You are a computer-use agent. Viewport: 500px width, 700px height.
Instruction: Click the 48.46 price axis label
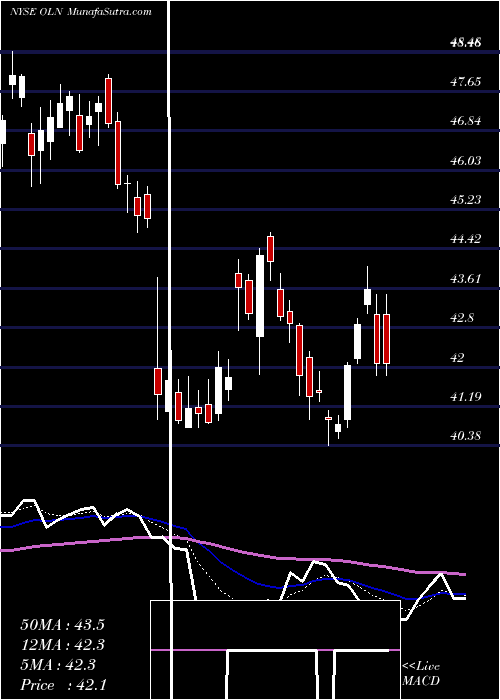(x=466, y=43)
